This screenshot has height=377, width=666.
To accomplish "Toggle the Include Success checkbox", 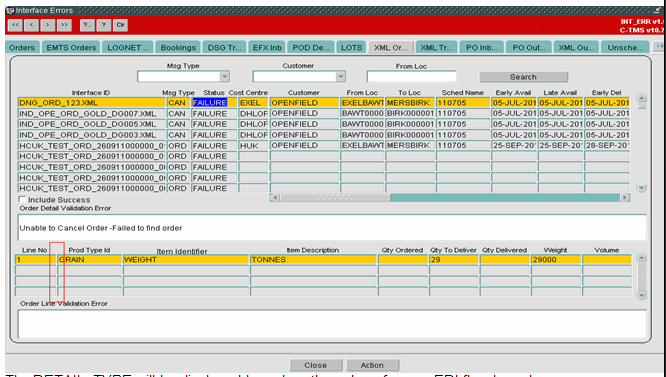I will 22,200.
